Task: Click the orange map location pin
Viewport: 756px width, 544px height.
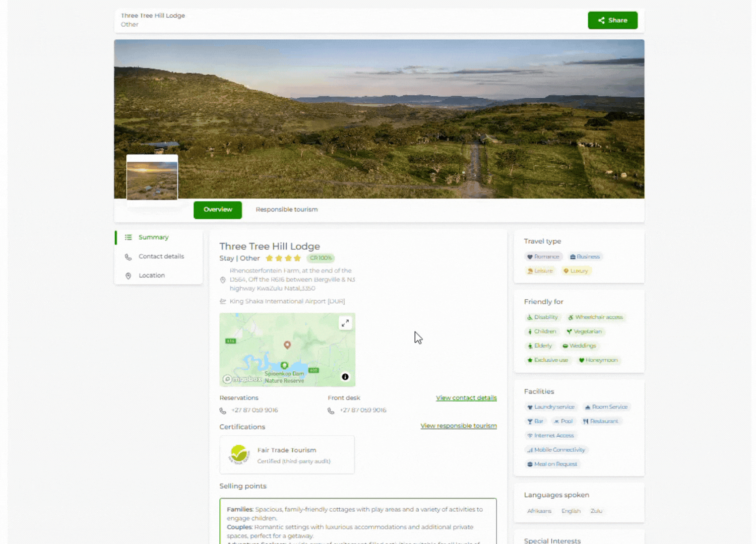Action: 287,345
